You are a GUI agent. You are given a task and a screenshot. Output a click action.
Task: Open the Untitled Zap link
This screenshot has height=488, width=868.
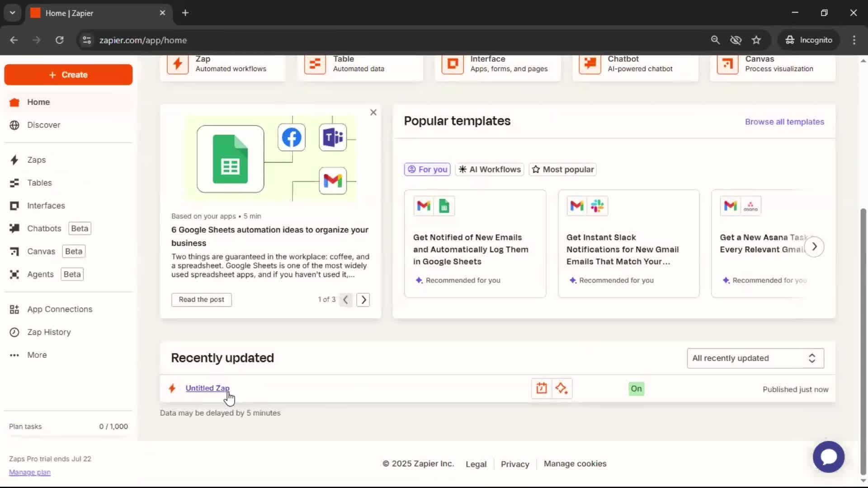point(208,388)
